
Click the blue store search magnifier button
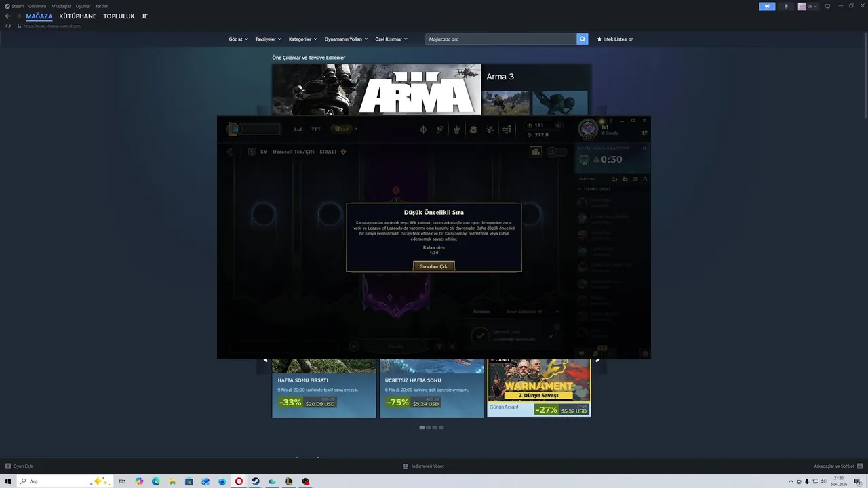(x=583, y=39)
